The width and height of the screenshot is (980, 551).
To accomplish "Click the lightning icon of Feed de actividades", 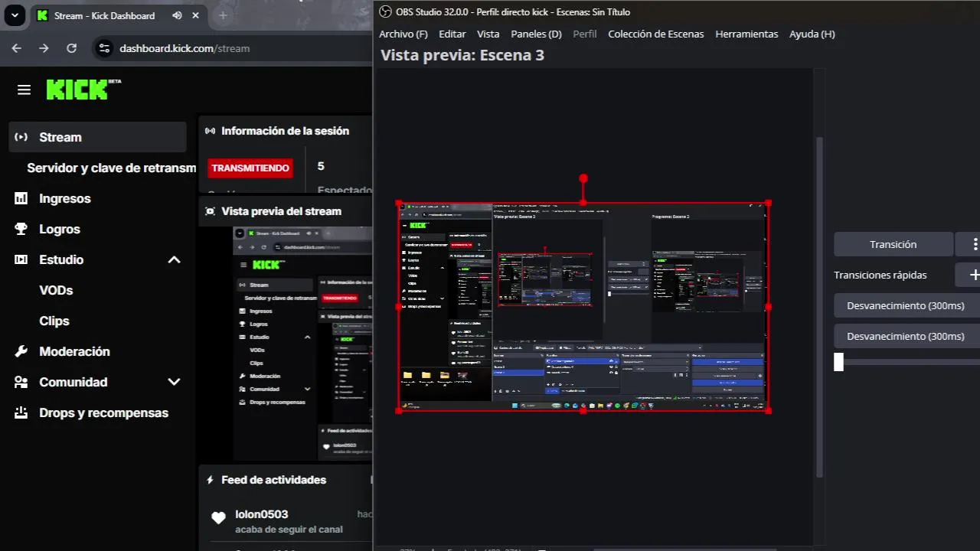I will (x=210, y=480).
